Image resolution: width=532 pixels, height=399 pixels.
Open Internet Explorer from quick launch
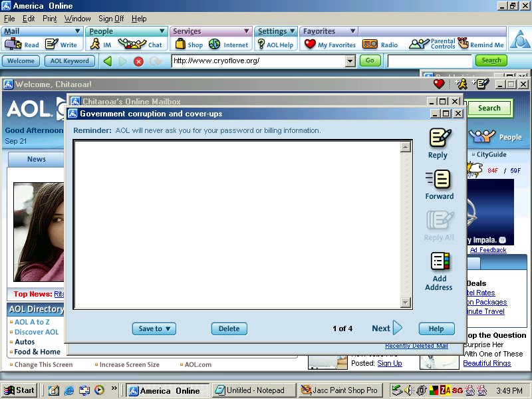(x=69, y=390)
